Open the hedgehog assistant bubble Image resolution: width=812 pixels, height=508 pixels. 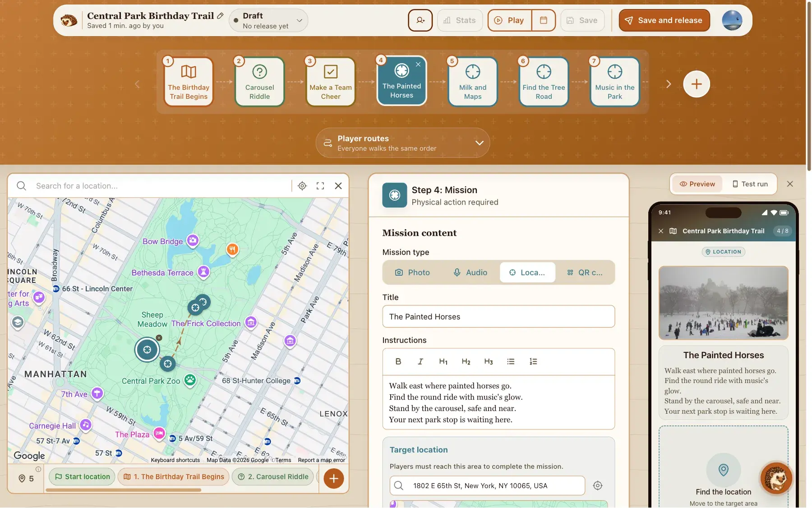776,478
